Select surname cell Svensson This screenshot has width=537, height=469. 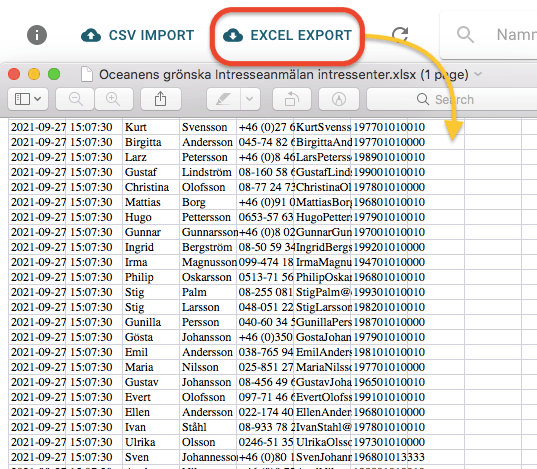point(208,127)
